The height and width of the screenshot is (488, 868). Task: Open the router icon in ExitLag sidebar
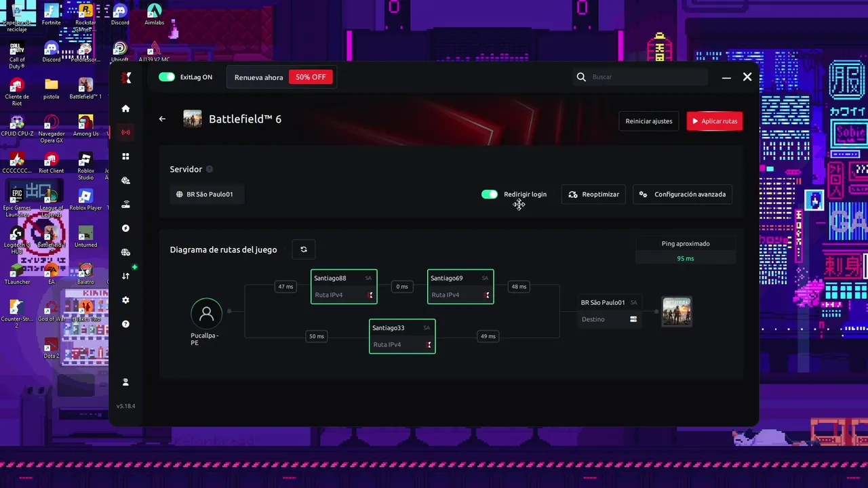click(125, 205)
